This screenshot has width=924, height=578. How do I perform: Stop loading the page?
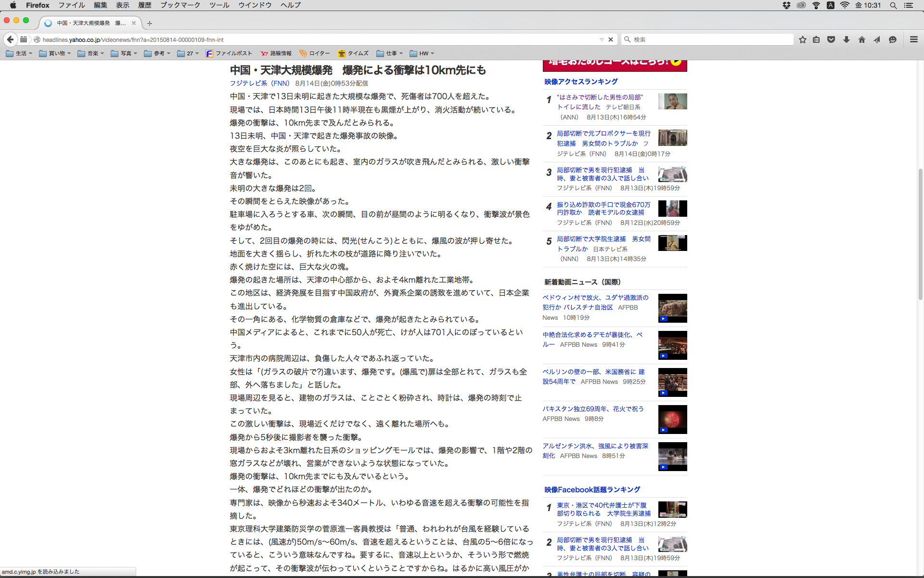pyautogui.click(x=611, y=39)
